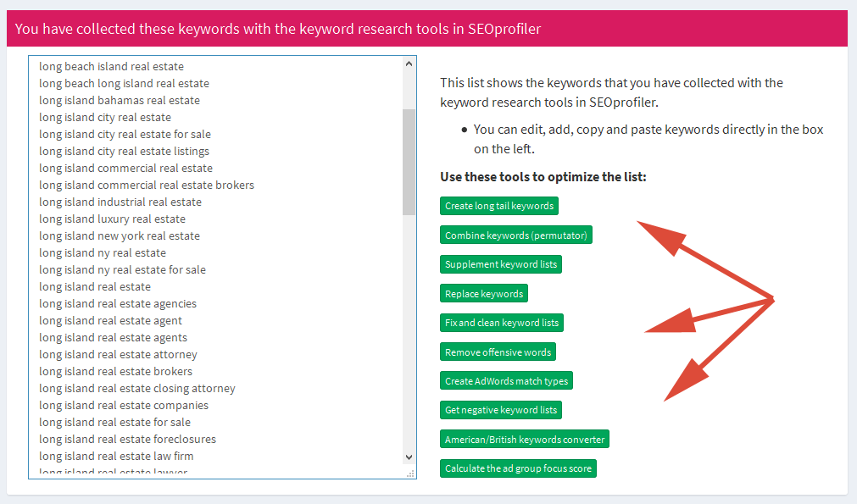Viewport: 857px width, 504px height.
Task: Select long island real estate foreclosures entry
Action: pyautogui.click(x=127, y=439)
